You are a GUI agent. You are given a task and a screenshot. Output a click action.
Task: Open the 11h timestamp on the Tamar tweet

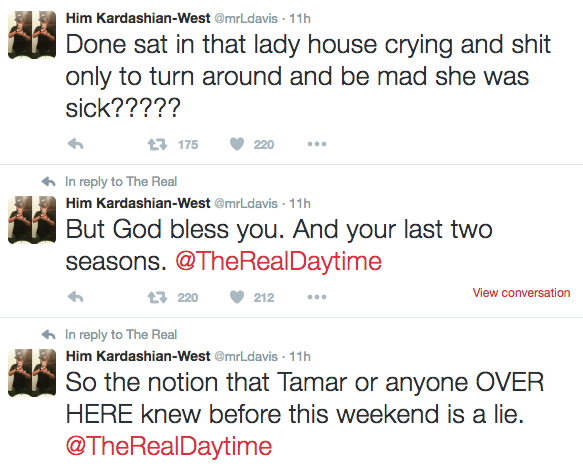pos(300,356)
